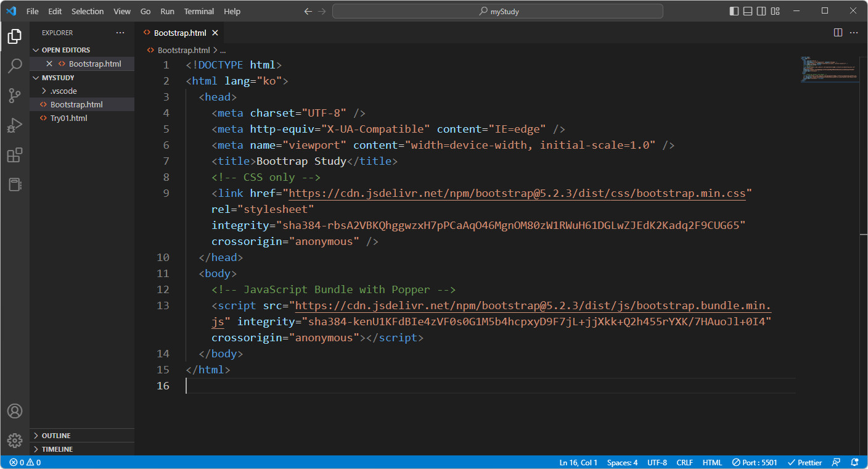This screenshot has height=469, width=868.
Task: Select Bootstrap.html in MYSTUDY tree
Action: click(82, 104)
